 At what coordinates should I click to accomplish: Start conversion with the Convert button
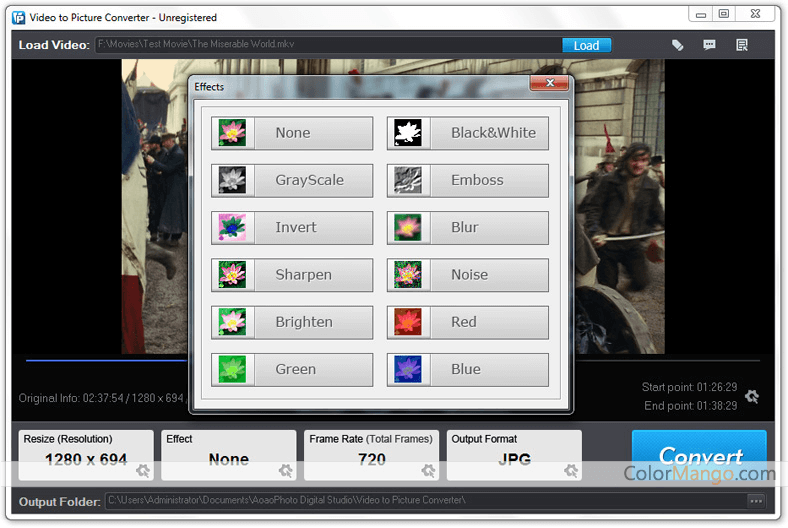point(699,455)
